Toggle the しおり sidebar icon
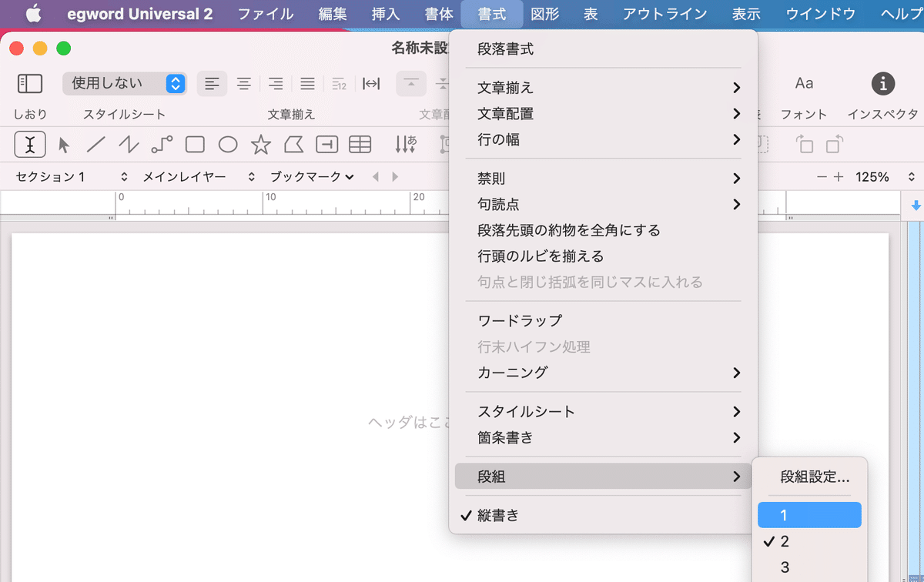The width and height of the screenshot is (924, 582). (30, 83)
